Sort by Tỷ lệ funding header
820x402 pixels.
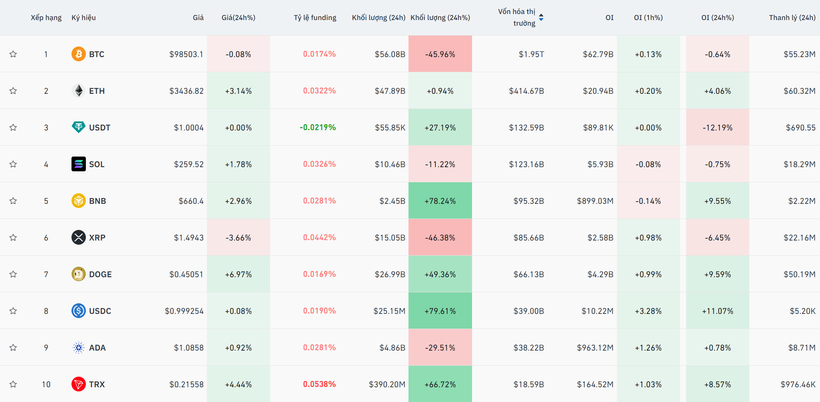[x=314, y=18]
